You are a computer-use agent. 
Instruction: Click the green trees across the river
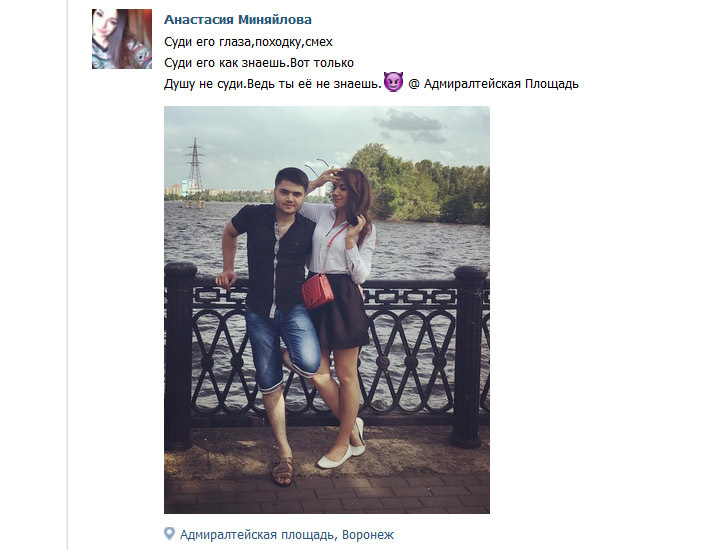click(x=419, y=184)
